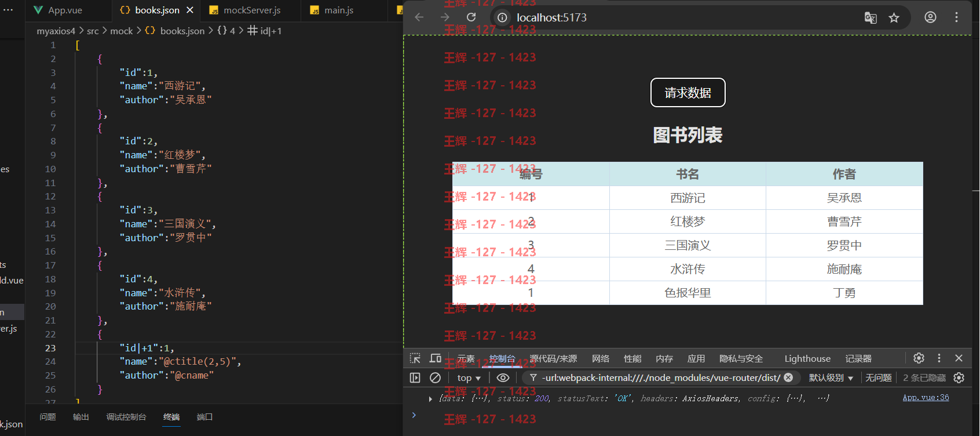Open the top JavaScript context dropdown
Image resolution: width=980 pixels, height=436 pixels.
[x=469, y=378]
